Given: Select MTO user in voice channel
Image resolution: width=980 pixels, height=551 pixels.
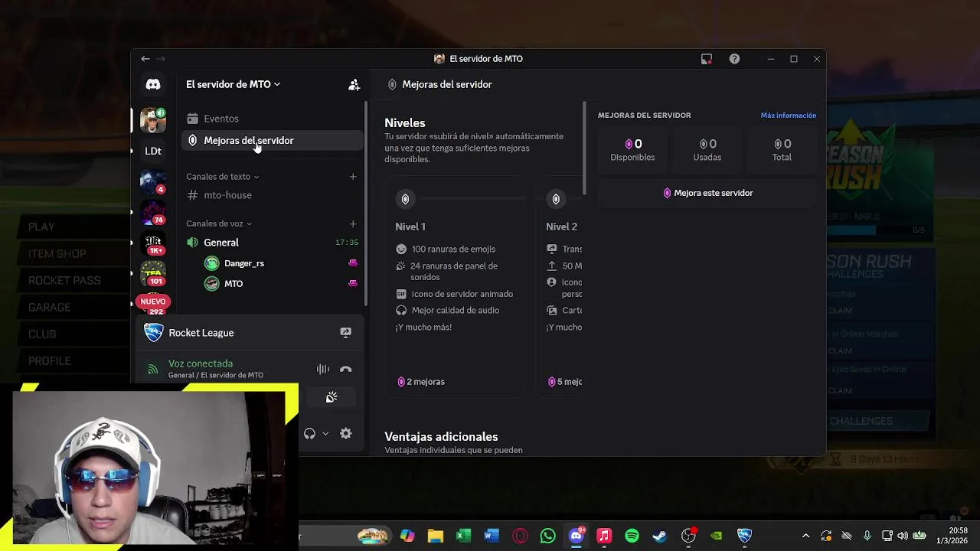Looking at the screenshot, I should pyautogui.click(x=224, y=284).
